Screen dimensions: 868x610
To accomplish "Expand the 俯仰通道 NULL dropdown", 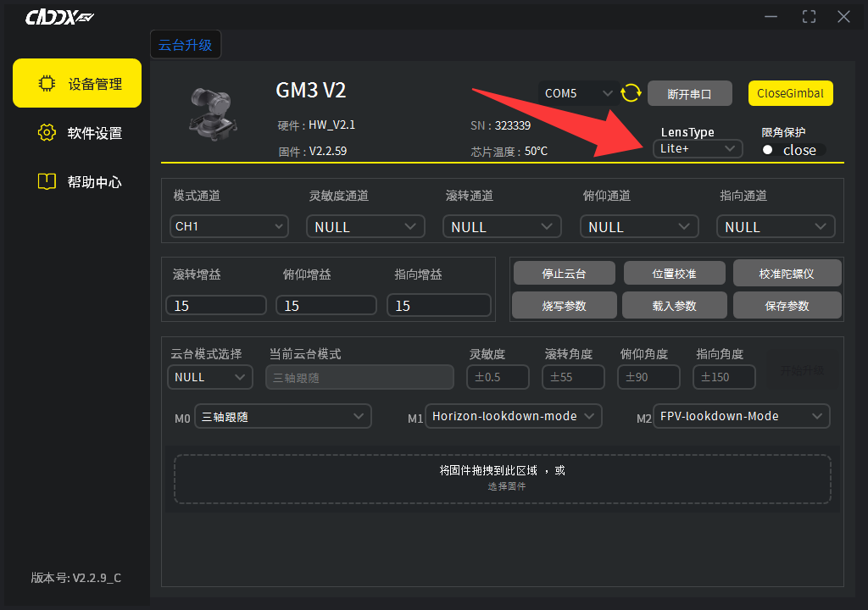I will [x=639, y=226].
